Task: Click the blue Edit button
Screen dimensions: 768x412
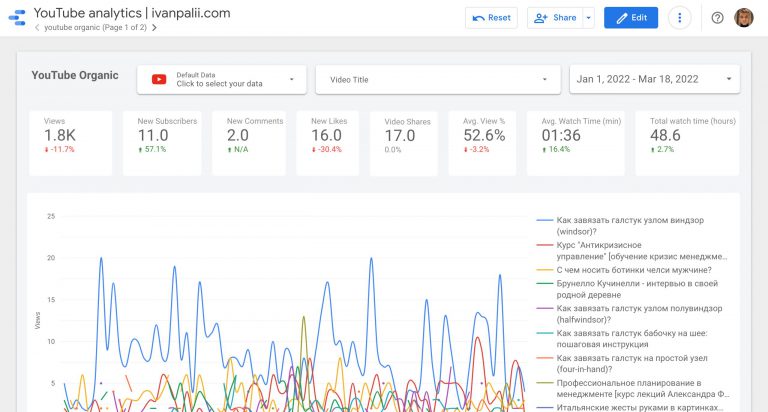Action: pyautogui.click(x=631, y=18)
